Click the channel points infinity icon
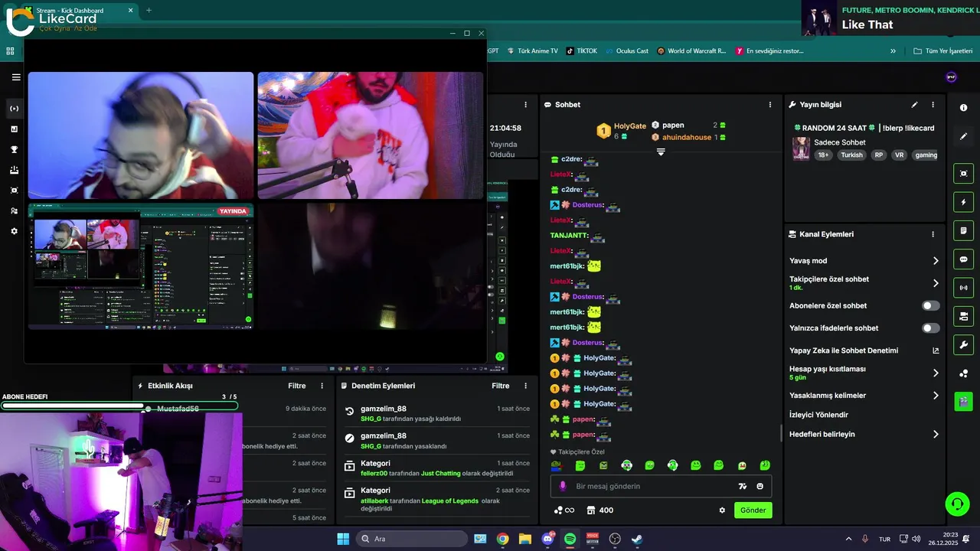The width and height of the screenshot is (980, 551). pyautogui.click(x=563, y=510)
